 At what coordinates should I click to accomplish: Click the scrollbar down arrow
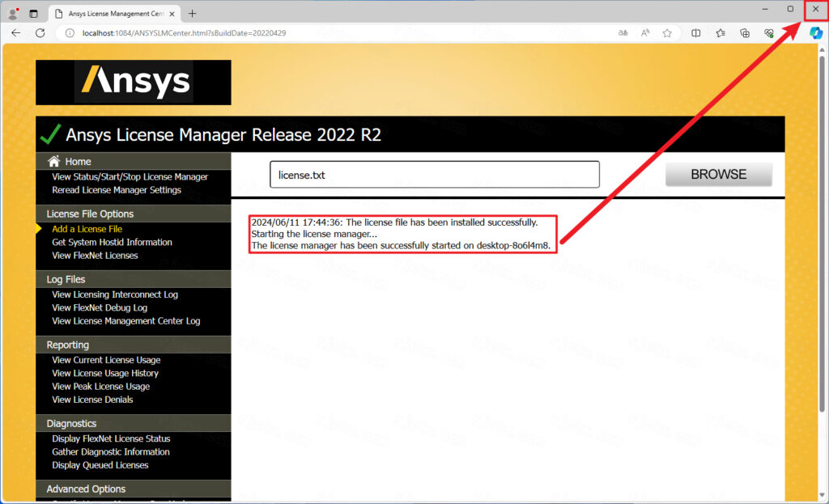click(x=821, y=495)
